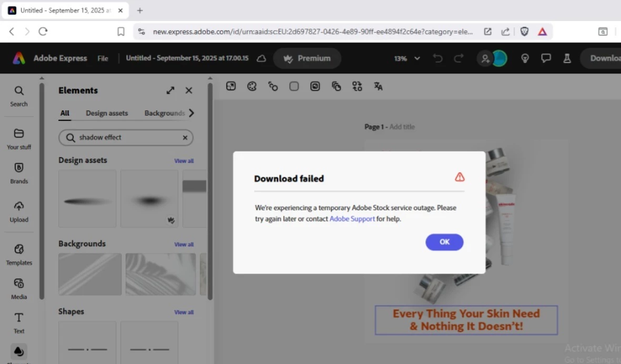The image size is (621, 364).
Task: Open the File menu
Action: pos(103,58)
